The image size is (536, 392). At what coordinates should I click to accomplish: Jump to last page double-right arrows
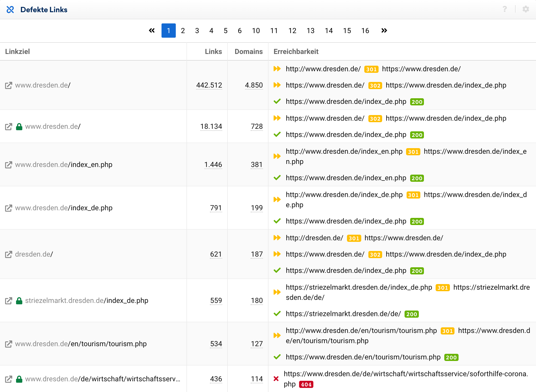pos(384,31)
